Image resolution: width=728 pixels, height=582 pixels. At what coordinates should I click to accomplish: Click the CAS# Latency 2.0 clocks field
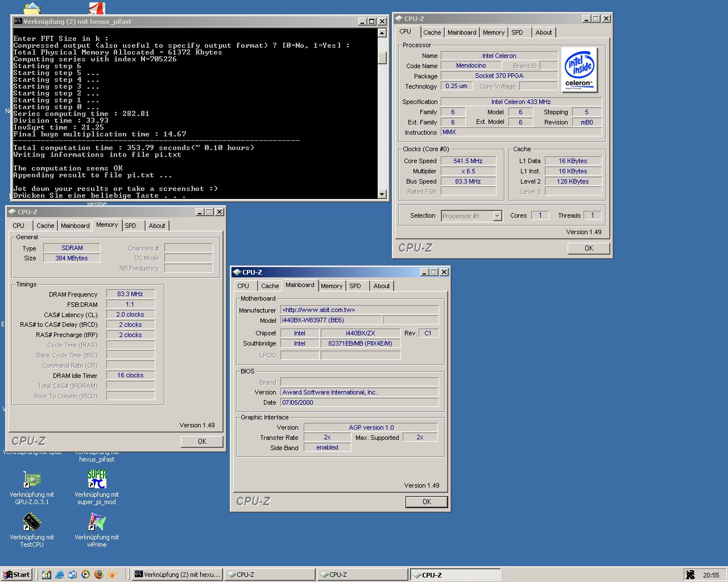coord(130,315)
